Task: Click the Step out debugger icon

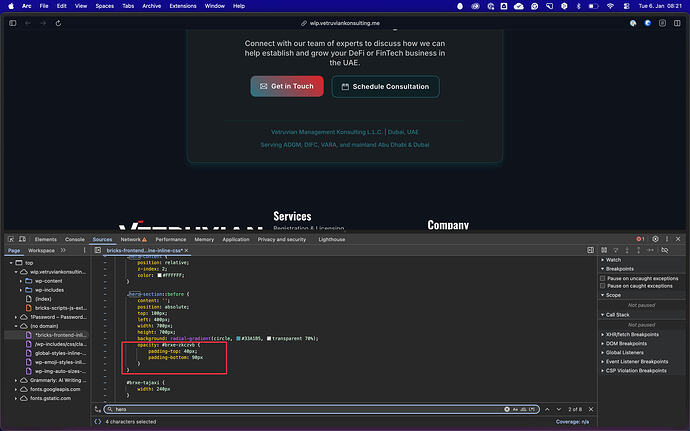Action: click(x=639, y=250)
